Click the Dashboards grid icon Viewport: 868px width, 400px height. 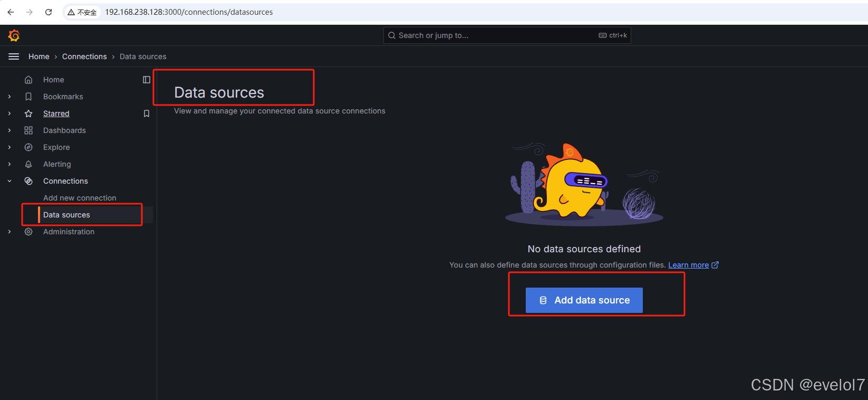click(x=28, y=130)
